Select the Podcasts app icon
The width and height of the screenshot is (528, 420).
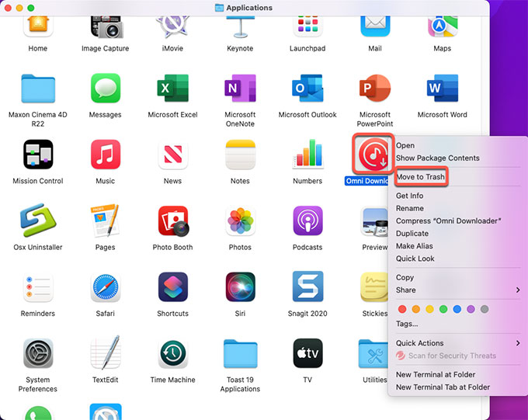(307, 220)
